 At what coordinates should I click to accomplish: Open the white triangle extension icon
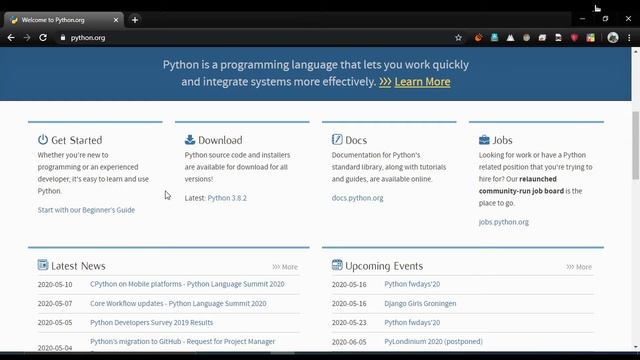click(x=510, y=38)
